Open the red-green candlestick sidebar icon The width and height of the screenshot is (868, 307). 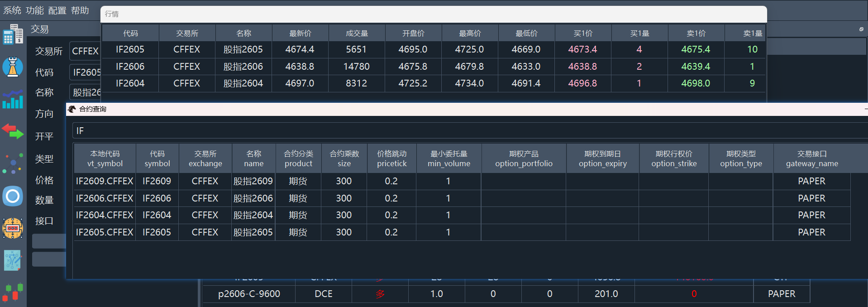tap(13, 293)
